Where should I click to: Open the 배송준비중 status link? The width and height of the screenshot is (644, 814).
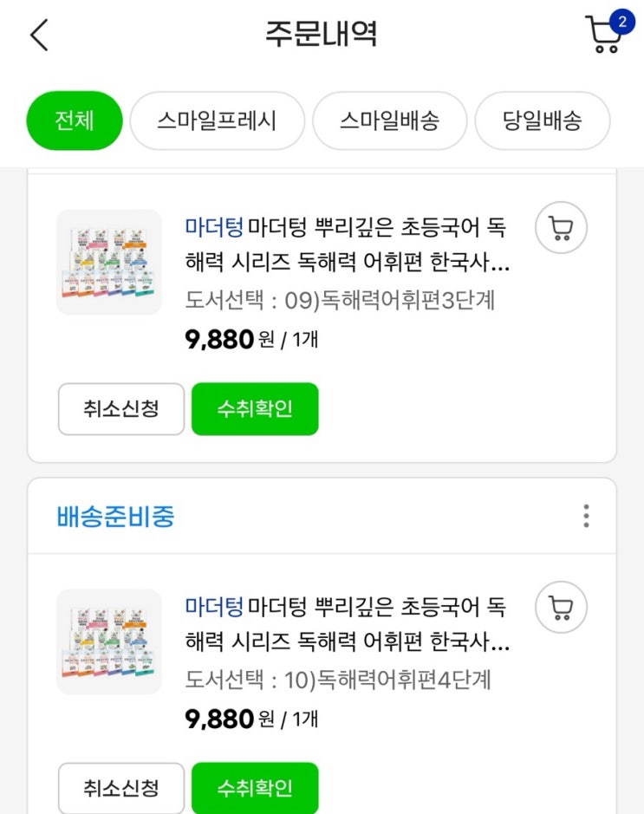coord(115,517)
